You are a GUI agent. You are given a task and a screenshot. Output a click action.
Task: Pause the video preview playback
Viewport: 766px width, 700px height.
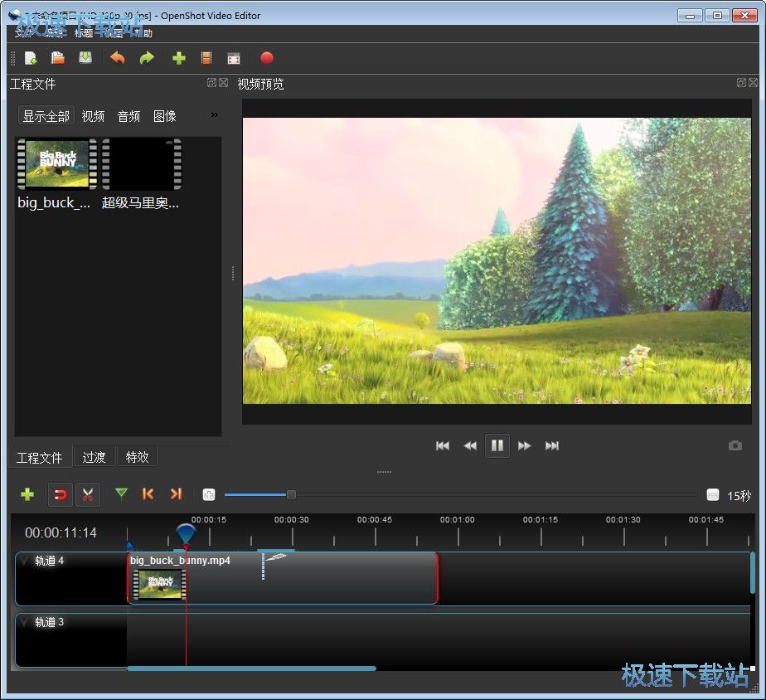[497, 445]
